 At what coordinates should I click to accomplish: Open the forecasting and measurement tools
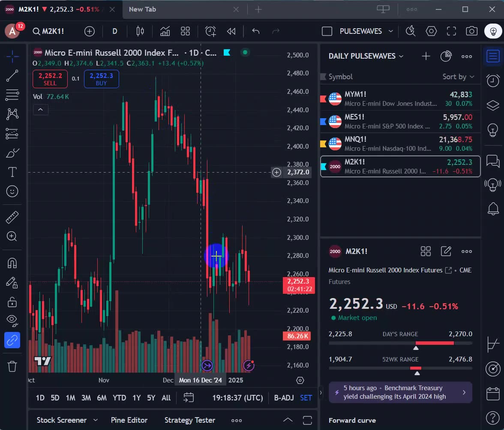point(12,134)
